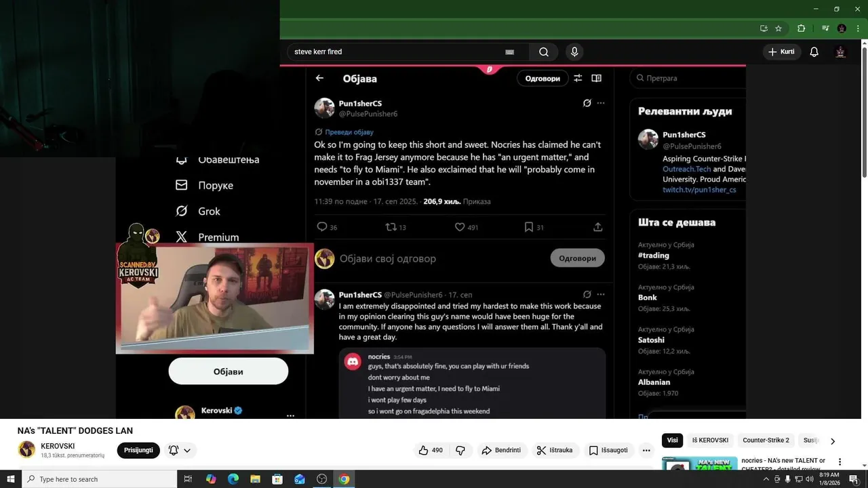Click the 'Iškarpa' clip button
The image size is (868, 488).
click(554, 450)
